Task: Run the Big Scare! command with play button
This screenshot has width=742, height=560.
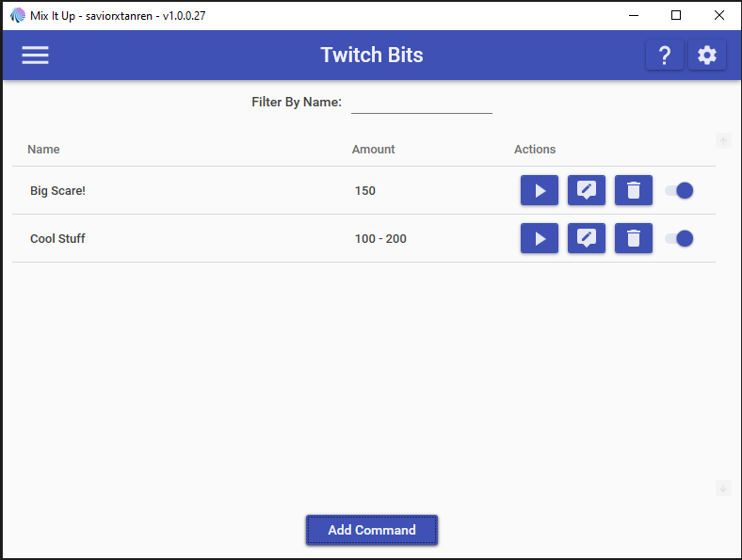Action: pos(540,190)
